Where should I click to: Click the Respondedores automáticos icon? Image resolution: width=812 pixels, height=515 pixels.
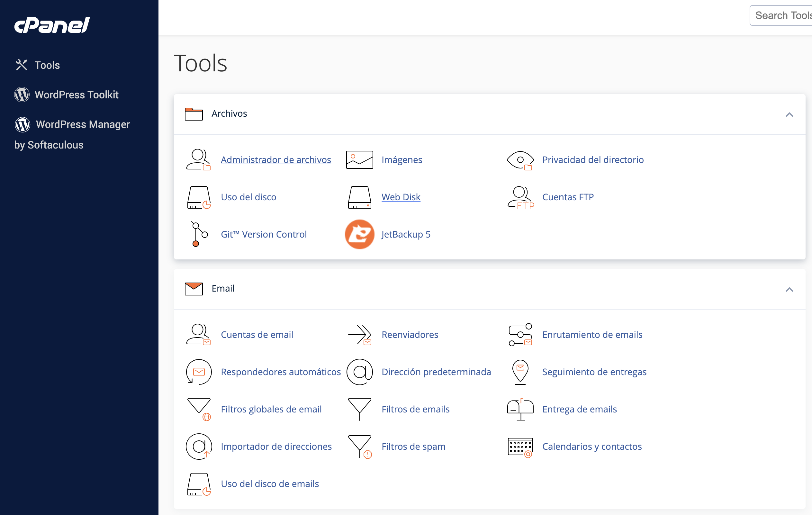pyautogui.click(x=199, y=372)
